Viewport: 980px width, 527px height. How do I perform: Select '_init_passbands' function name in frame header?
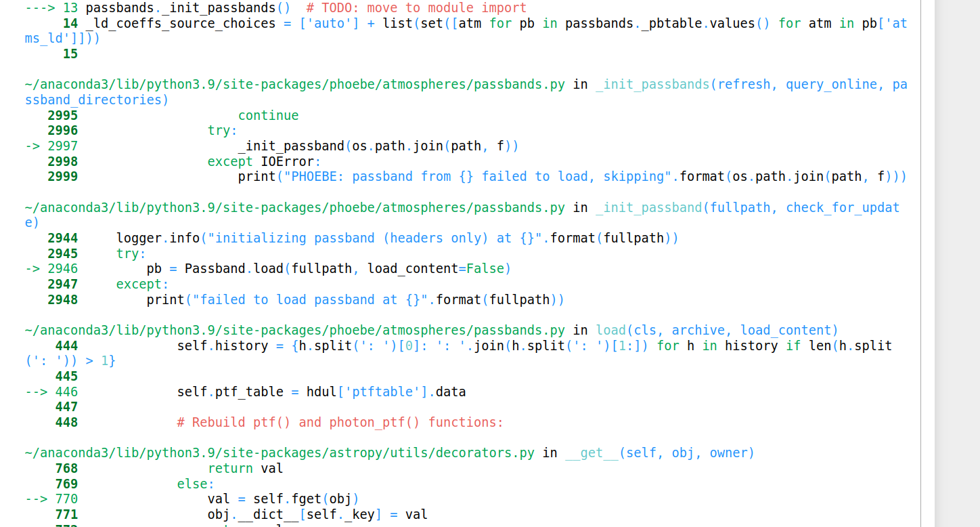[x=652, y=85]
